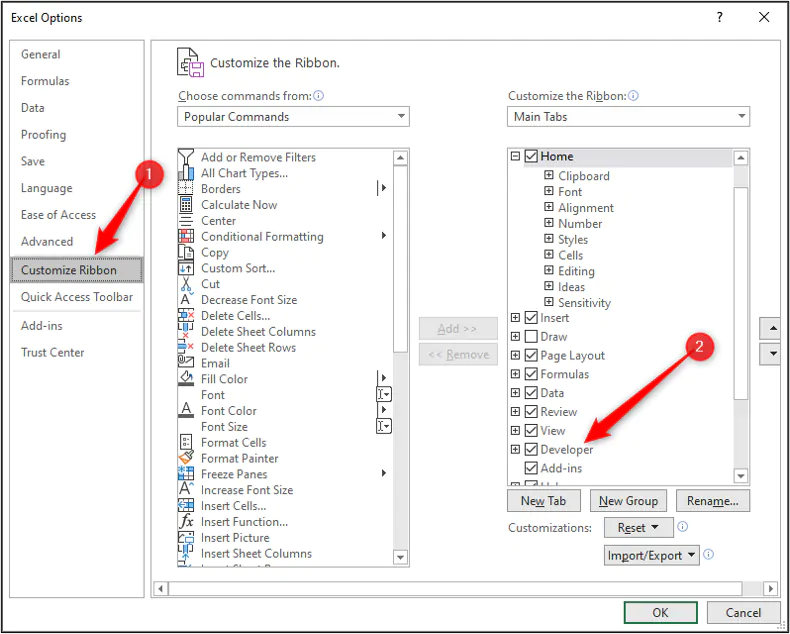This screenshot has width=790, height=634.
Task: Toggle the Data tab checkbox
Action: coord(531,393)
